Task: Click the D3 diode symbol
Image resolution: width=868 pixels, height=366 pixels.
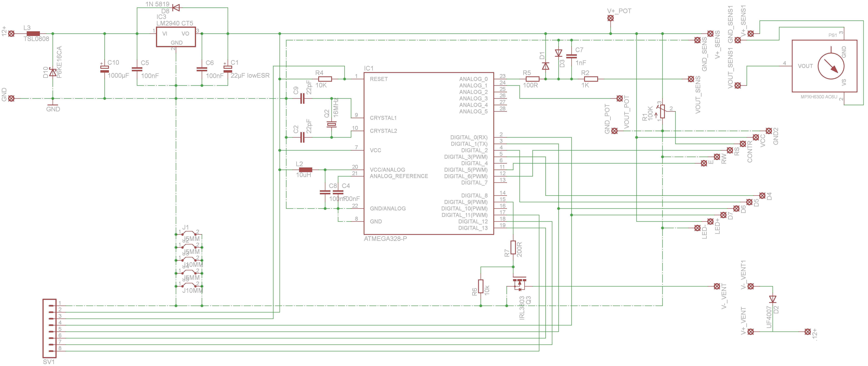Action: [x=558, y=53]
